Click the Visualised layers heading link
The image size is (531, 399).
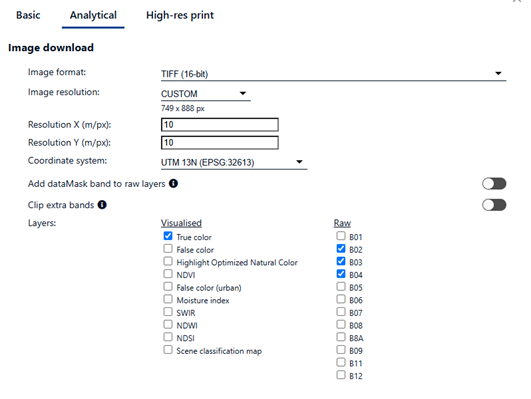181,223
